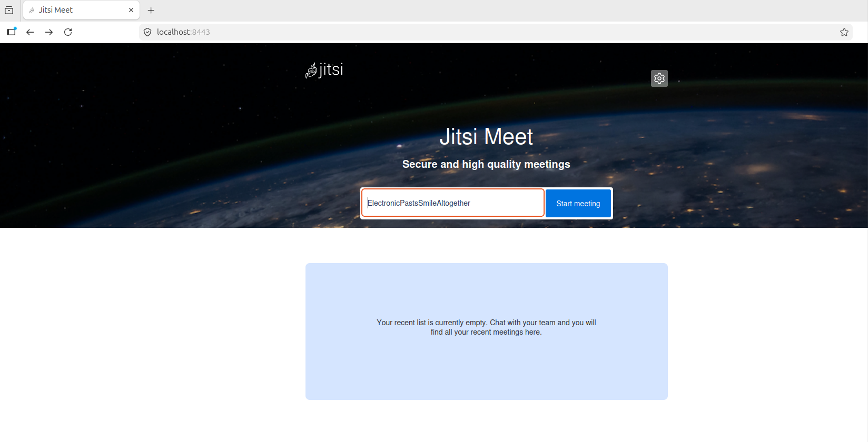
Task: Click the Jitsi logo
Action: click(x=324, y=70)
